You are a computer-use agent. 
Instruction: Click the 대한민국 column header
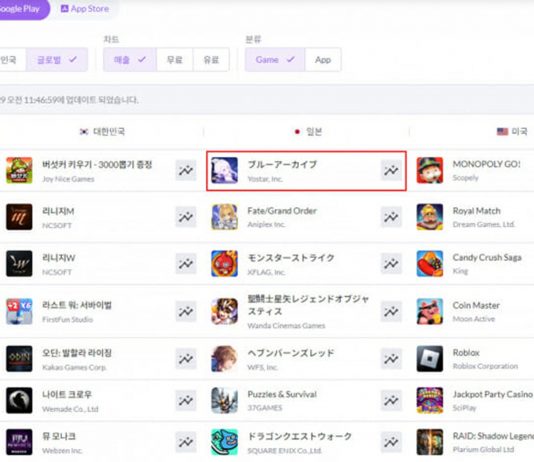[102, 131]
